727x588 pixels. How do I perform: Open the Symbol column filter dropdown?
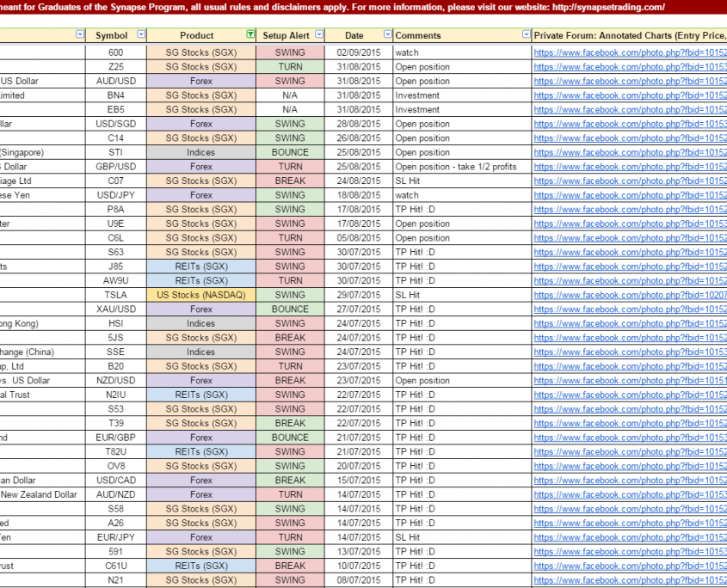(x=139, y=35)
